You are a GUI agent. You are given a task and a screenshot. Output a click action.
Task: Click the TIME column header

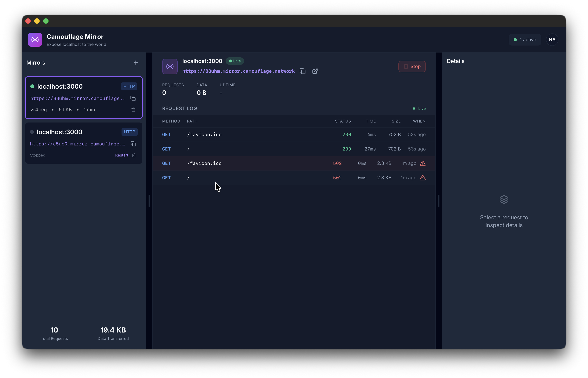coord(371,121)
